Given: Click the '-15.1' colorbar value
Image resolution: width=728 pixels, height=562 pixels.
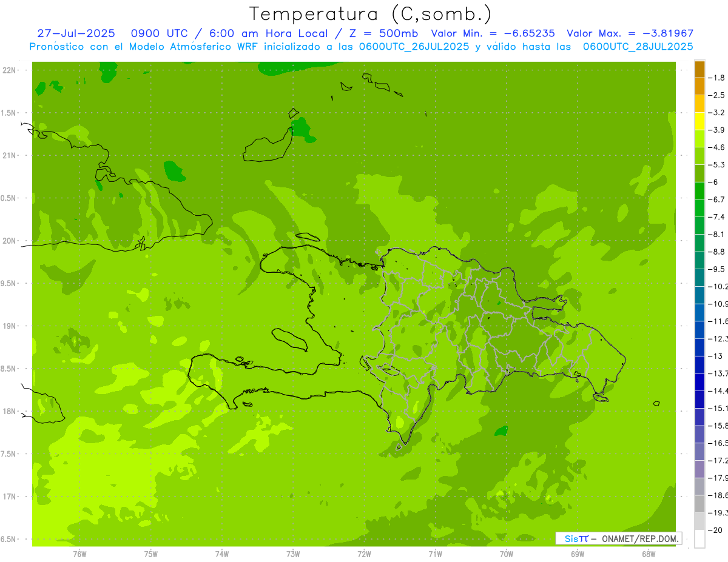Looking at the screenshot, I should click(x=718, y=409).
